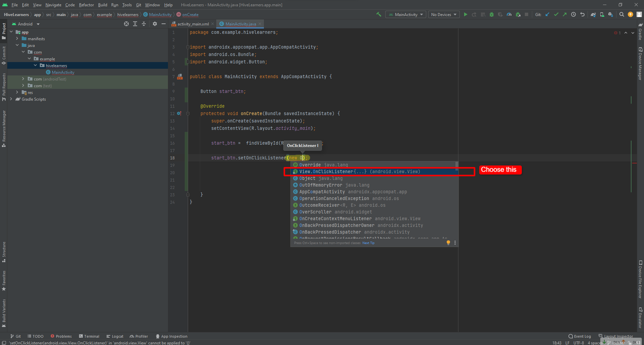Viewport: 644px width, 345px height.
Task: Open Project panel gear options
Action: (154, 24)
